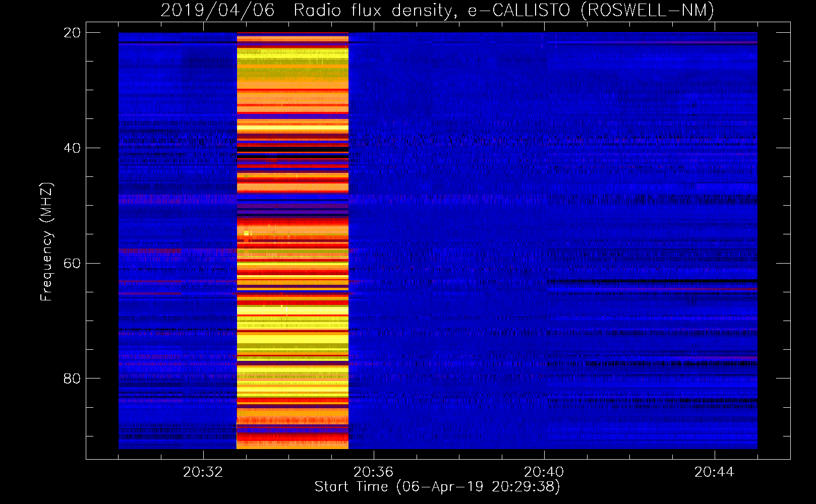Click the 20:44 time tick label

(x=714, y=472)
